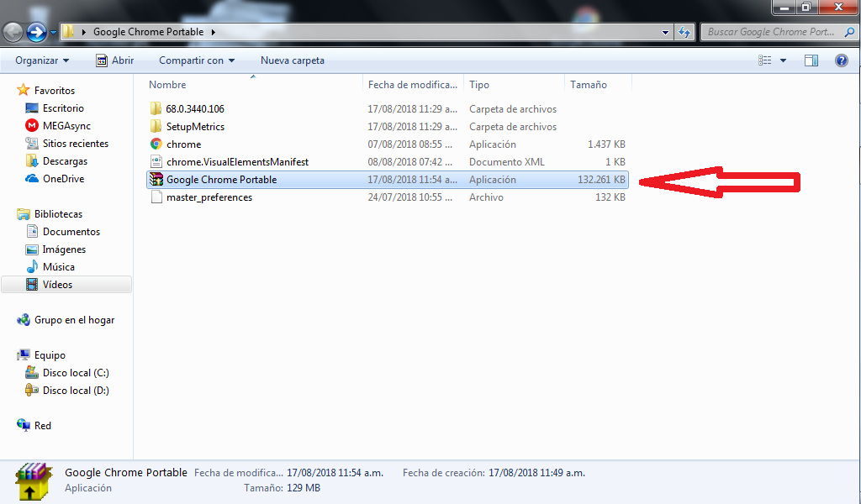Click the Forward navigation arrow button
Viewport: 861px width, 504px height.
point(37,32)
